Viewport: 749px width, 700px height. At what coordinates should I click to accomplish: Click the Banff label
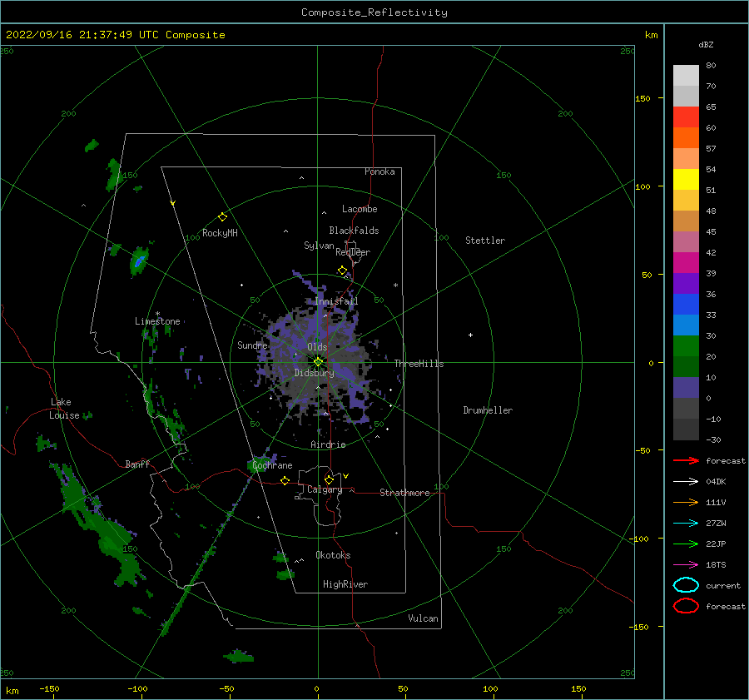[x=137, y=464]
